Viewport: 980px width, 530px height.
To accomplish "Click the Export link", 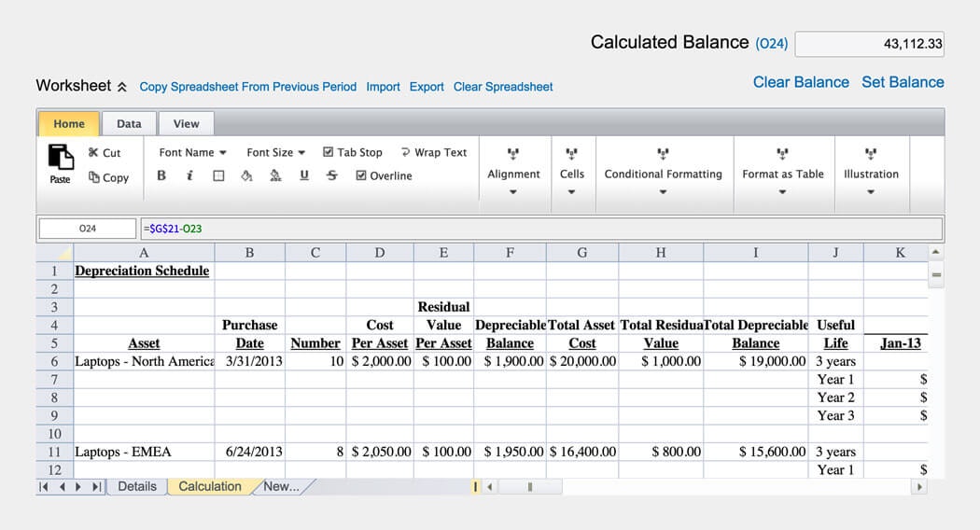I will (x=427, y=87).
